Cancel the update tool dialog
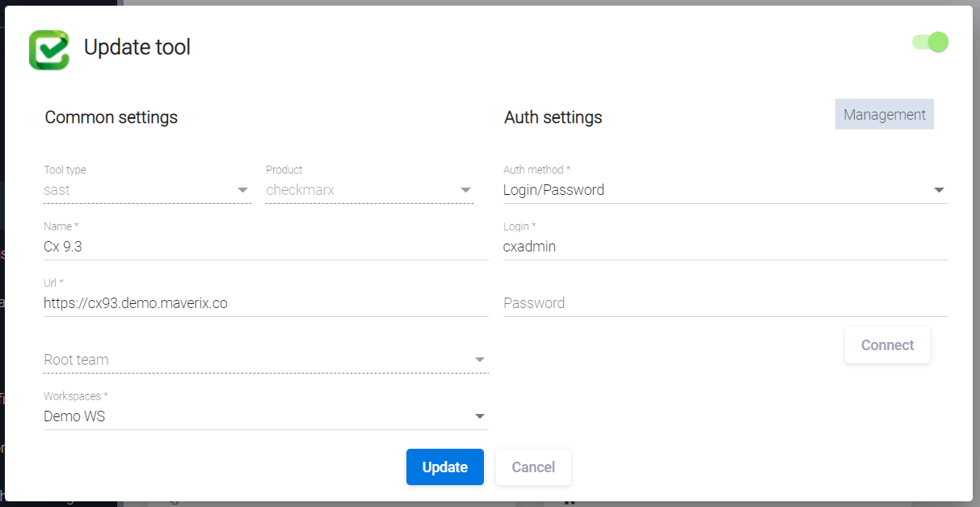This screenshot has height=507, width=980. (533, 467)
